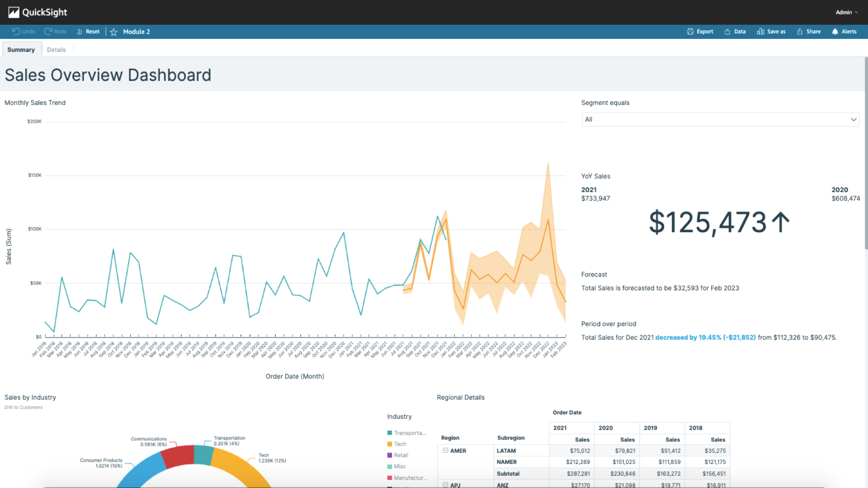Open the Admin user menu
Image resolution: width=868 pixels, height=488 pixels.
(846, 12)
